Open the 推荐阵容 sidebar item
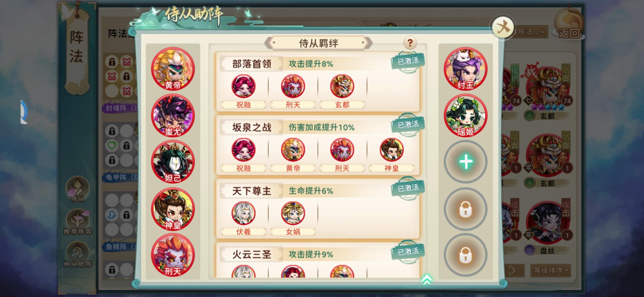This screenshot has width=644, height=297. tap(78, 222)
